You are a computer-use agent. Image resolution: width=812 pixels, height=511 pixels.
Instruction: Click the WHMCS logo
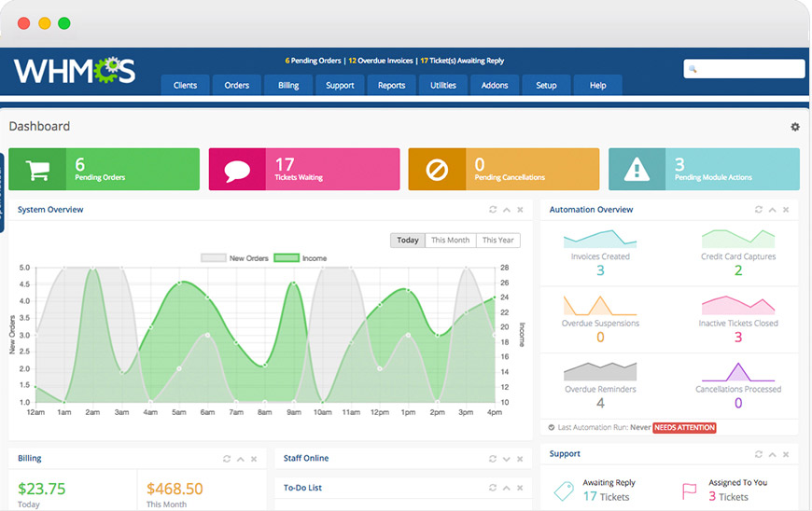[75, 70]
